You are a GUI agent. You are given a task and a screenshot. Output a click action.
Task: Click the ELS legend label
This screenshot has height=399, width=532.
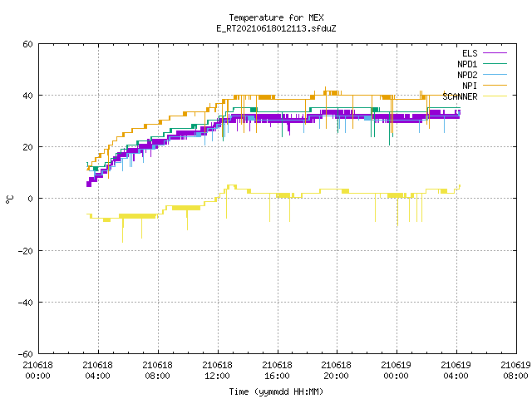coord(470,53)
